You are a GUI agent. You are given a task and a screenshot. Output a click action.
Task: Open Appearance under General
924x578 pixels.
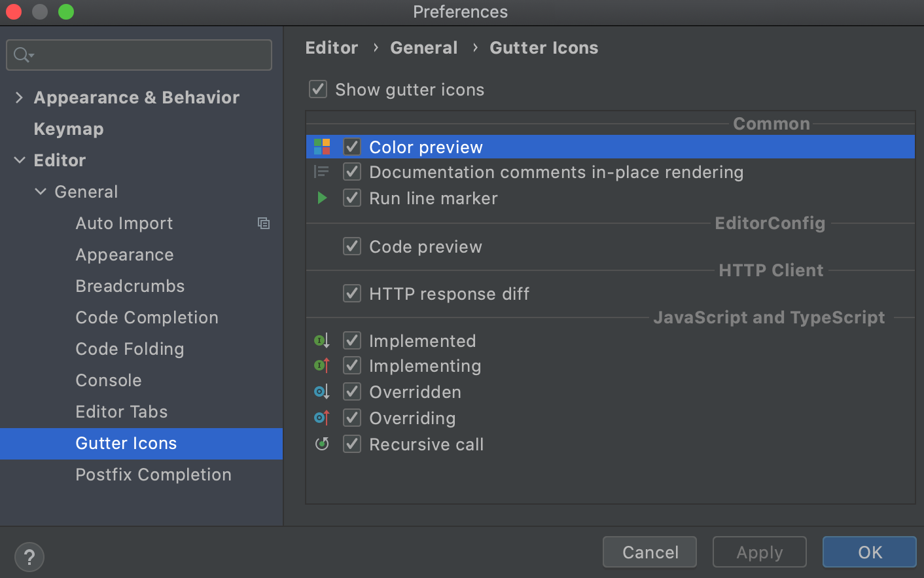[125, 255]
